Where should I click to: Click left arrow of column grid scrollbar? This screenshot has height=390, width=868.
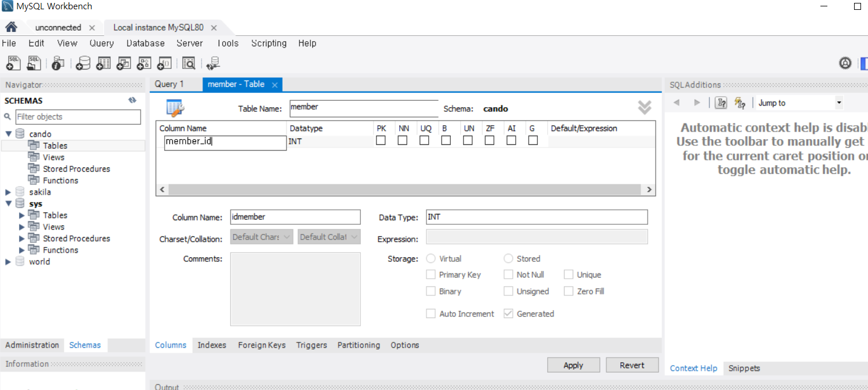pos(162,189)
